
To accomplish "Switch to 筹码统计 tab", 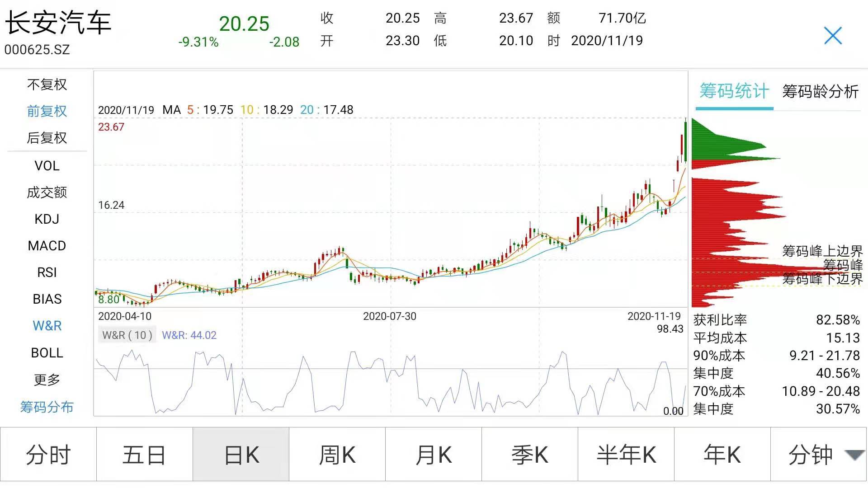I will tap(734, 92).
